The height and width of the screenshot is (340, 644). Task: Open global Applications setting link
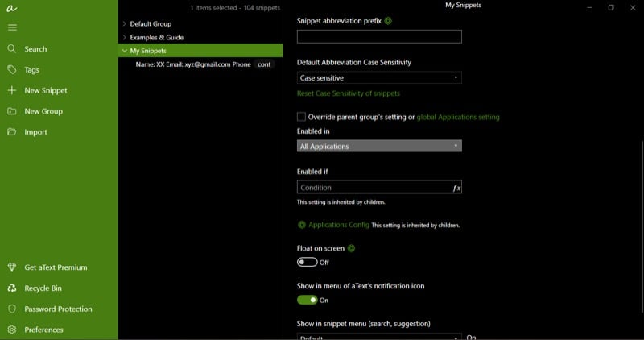[x=458, y=117]
